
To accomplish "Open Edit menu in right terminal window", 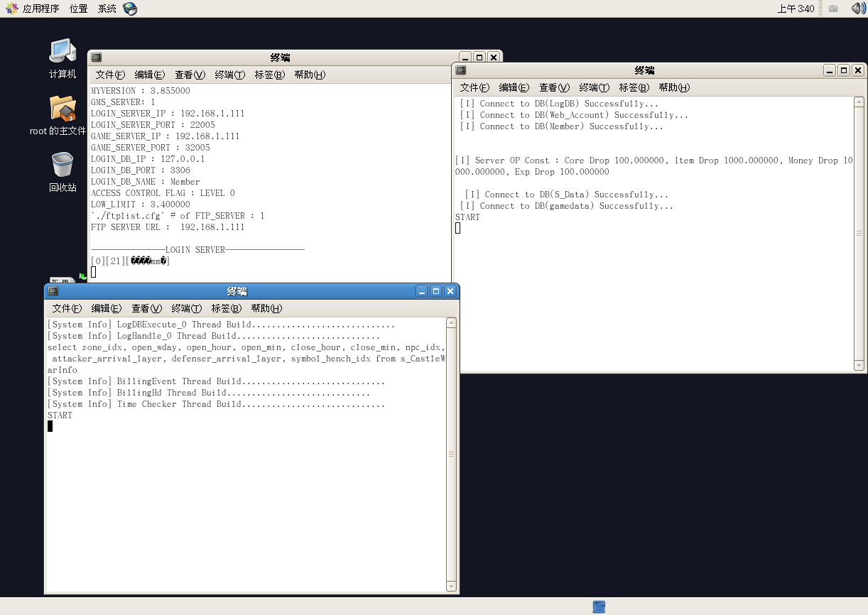I will [x=514, y=87].
